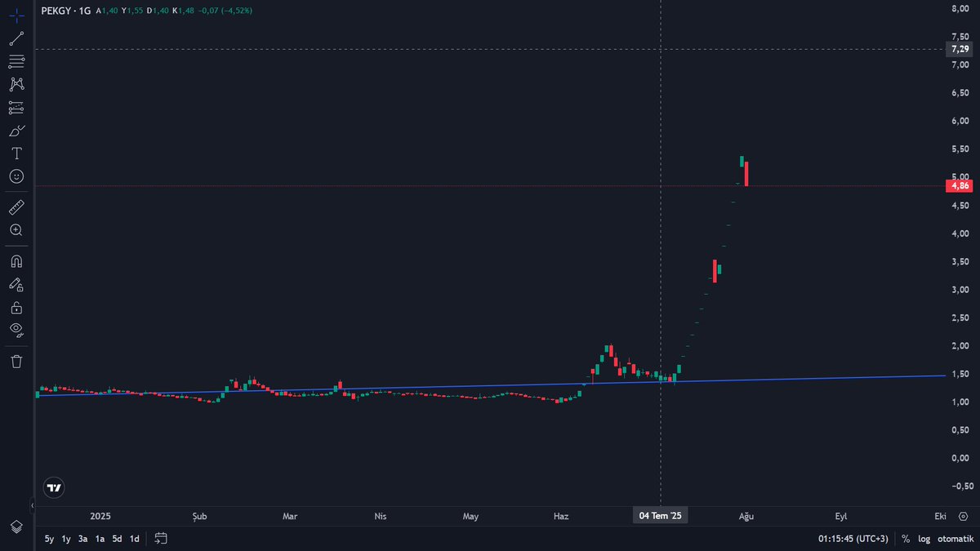Open the go to date calendar

point(161,539)
